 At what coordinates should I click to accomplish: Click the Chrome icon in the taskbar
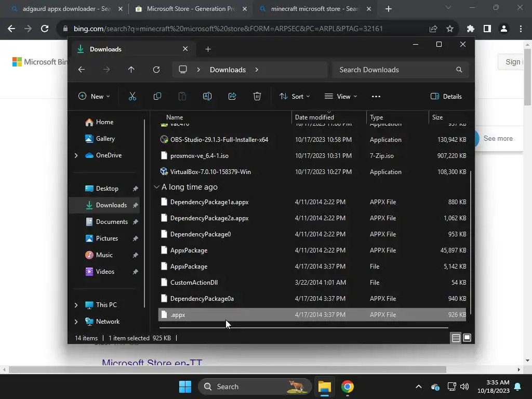tap(348, 387)
